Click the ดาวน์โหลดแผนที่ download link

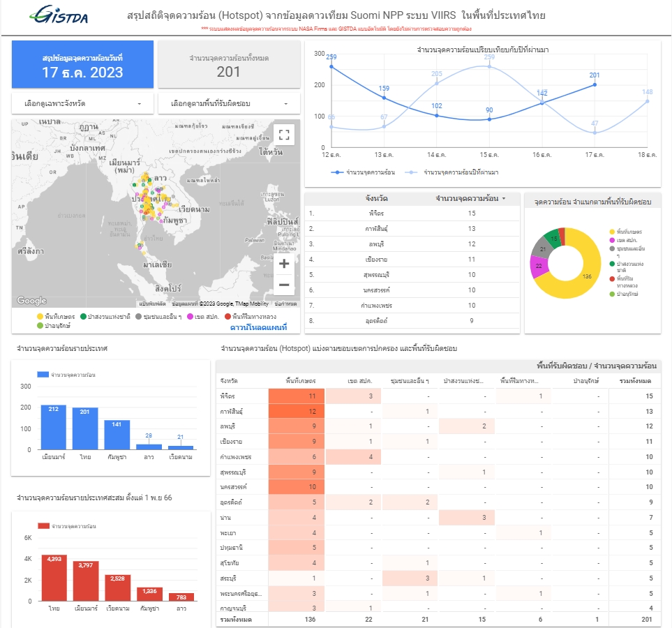(x=258, y=327)
